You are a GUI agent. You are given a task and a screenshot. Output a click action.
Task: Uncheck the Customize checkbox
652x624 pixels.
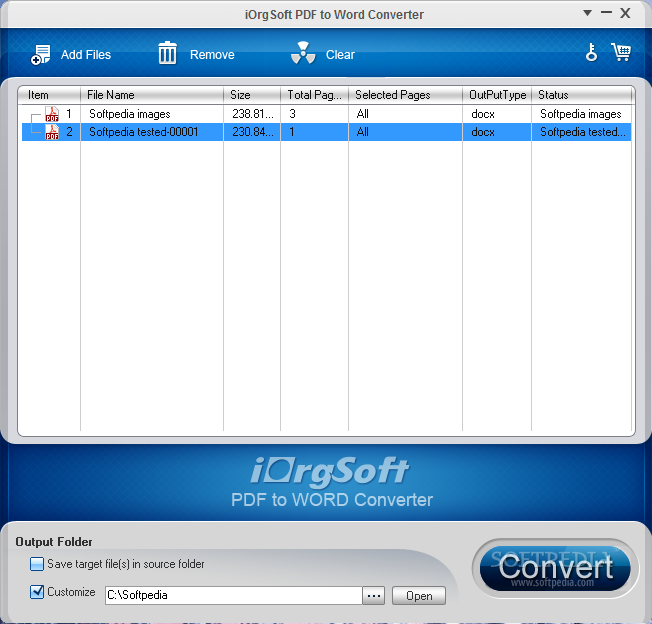coord(37,592)
